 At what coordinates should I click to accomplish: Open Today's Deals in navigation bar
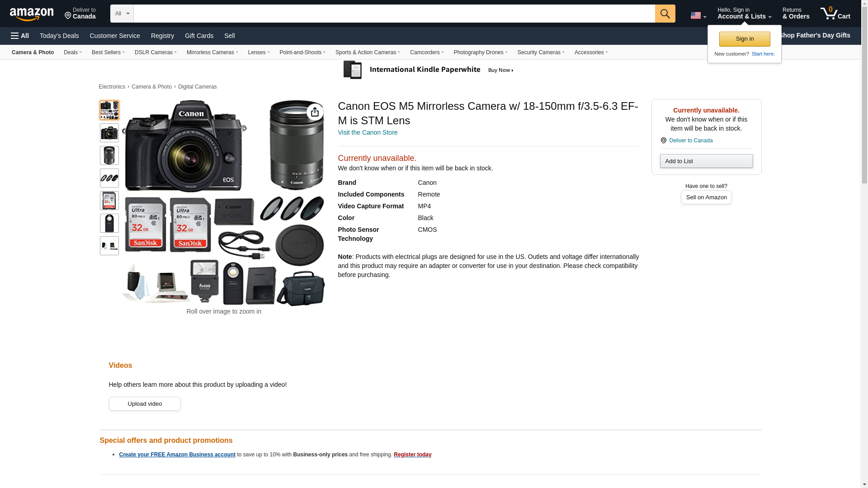pyautogui.click(x=59, y=36)
